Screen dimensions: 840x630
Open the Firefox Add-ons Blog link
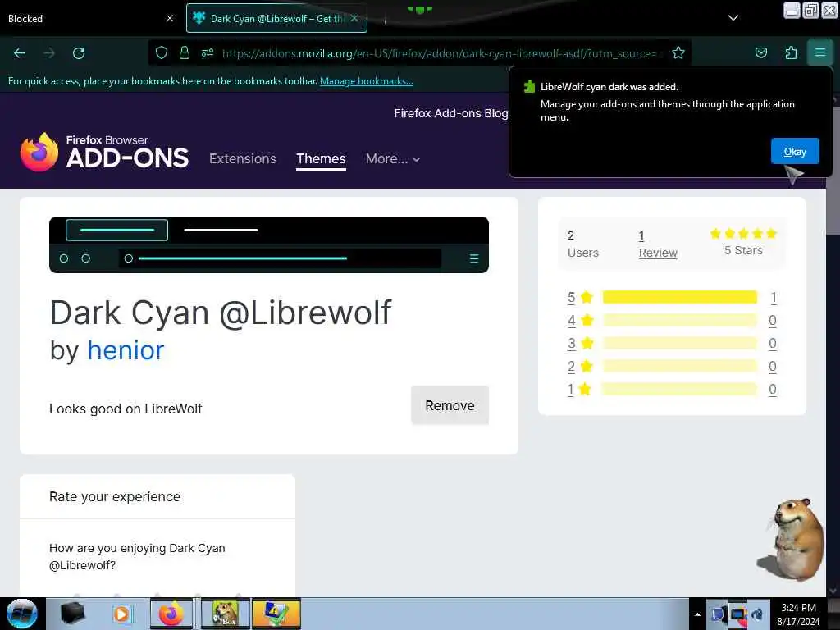point(450,113)
